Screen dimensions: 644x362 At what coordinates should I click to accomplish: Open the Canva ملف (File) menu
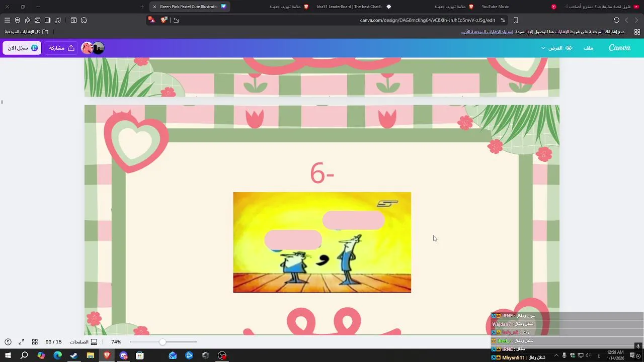pos(588,48)
